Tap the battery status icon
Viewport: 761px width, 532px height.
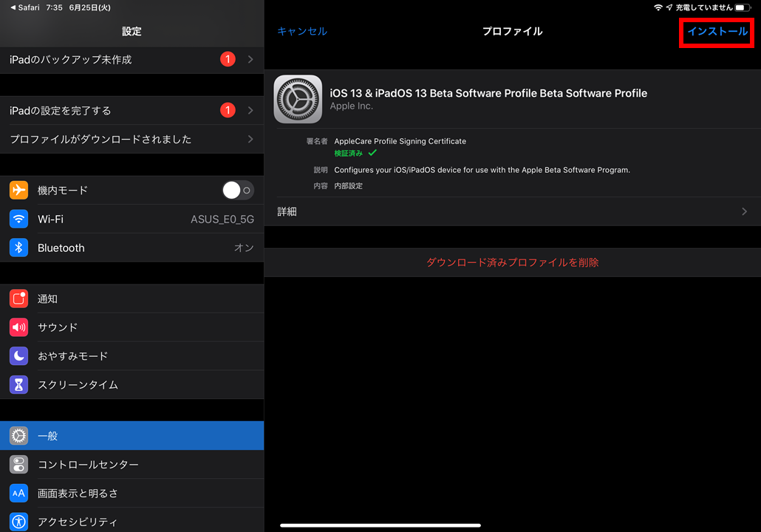click(x=743, y=7)
